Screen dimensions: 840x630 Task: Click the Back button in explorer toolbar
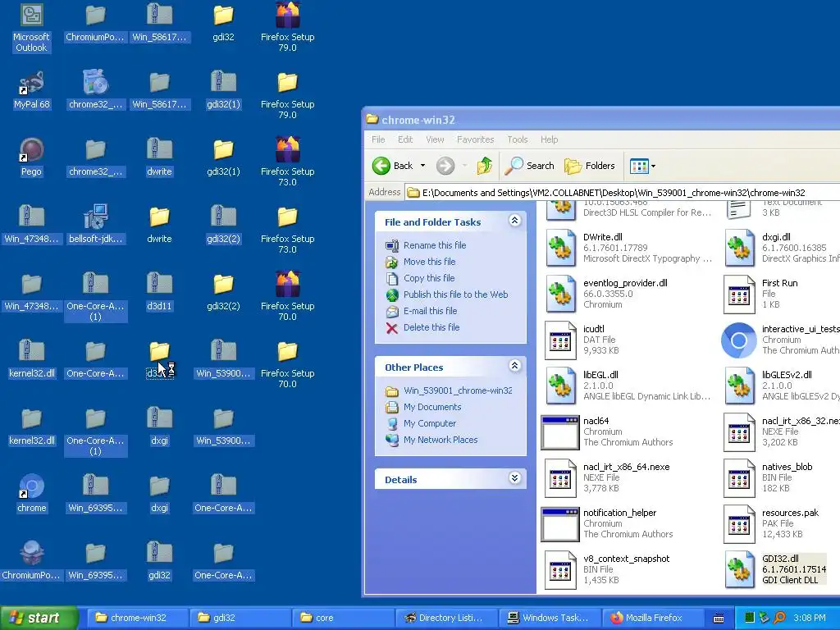(393, 166)
